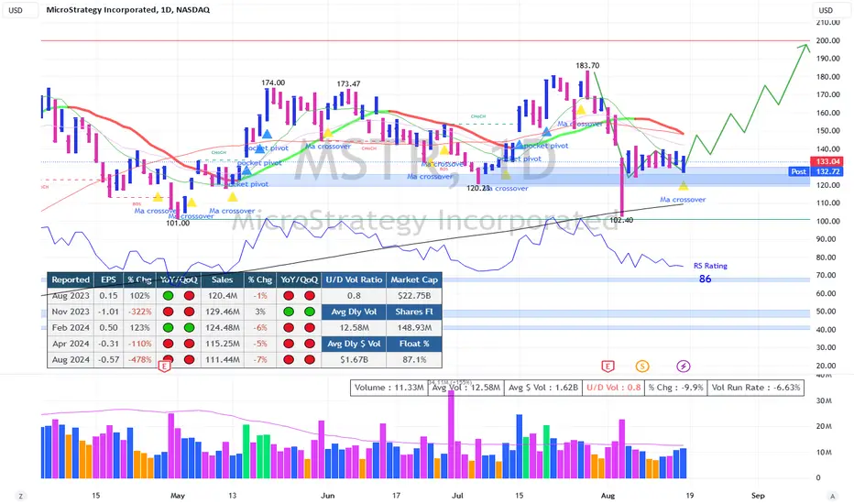The height and width of the screenshot is (504, 854).
Task: Click the U/D Vol Ratio header cell
Action: coord(354,279)
